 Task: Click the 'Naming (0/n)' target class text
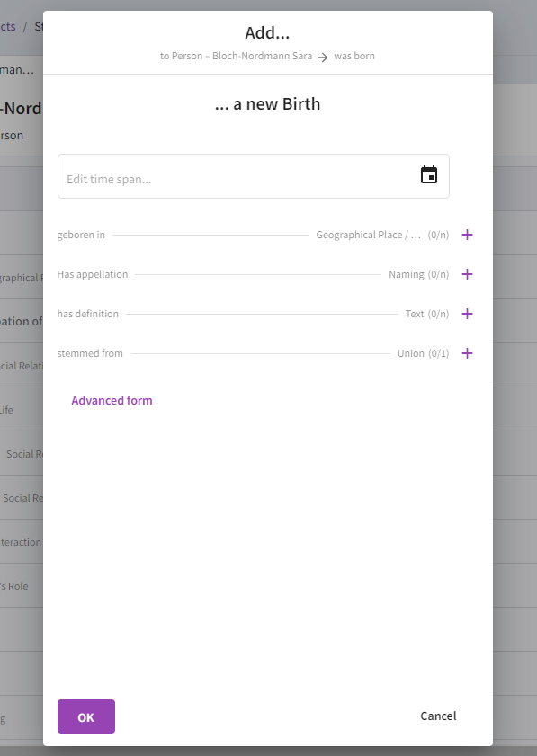point(419,274)
